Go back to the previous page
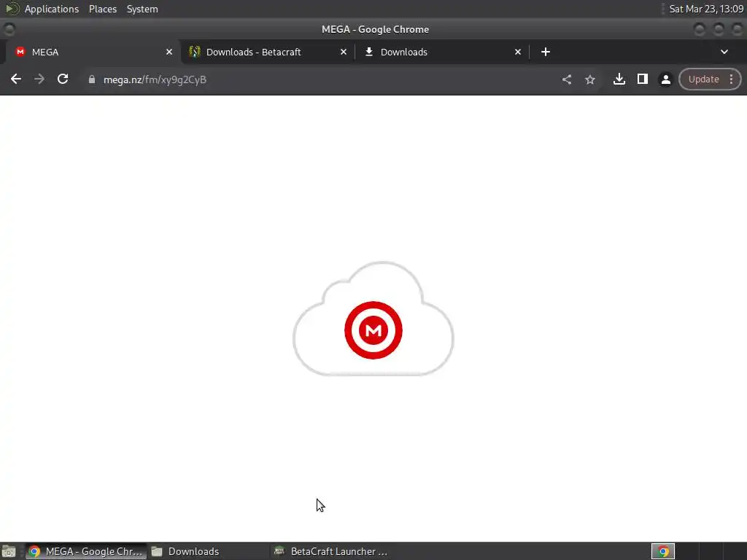Viewport: 747px width, 560px height. pyautogui.click(x=16, y=79)
